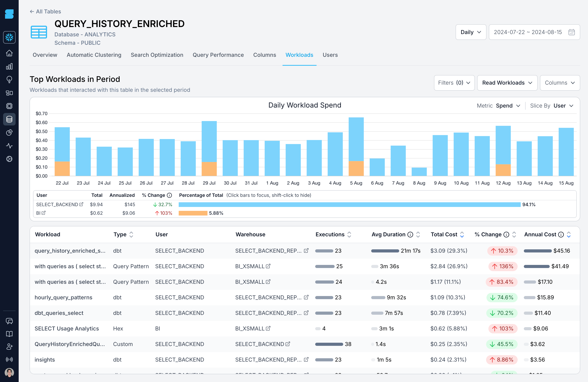
Task: Select the Workloads tab
Action: (x=299, y=55)
